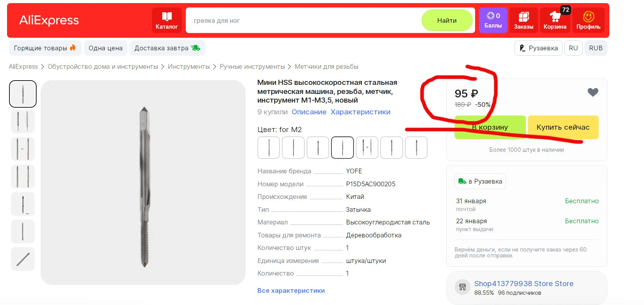Click the AliExpress logo
Screen dimensions: 644x305
tap(49, 20)
